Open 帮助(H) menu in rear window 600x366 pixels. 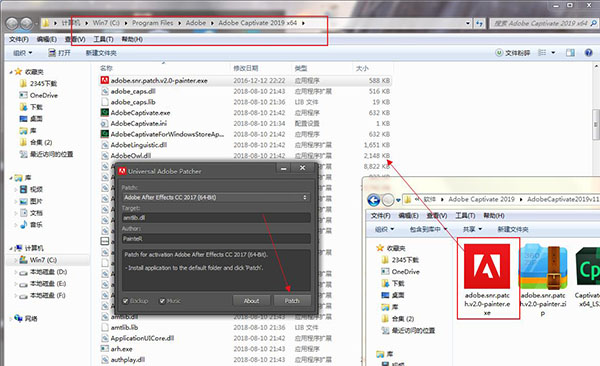click(x=132, y=39)
